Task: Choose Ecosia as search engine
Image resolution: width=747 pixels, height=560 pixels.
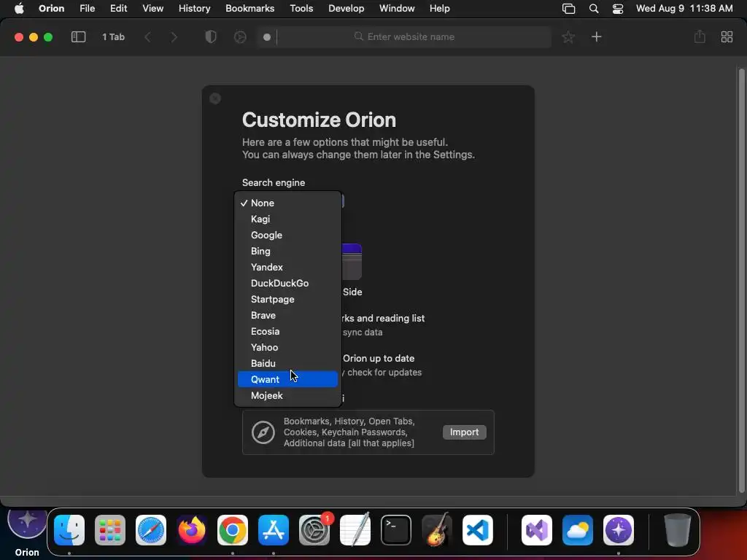Action: tap(287, 332)
